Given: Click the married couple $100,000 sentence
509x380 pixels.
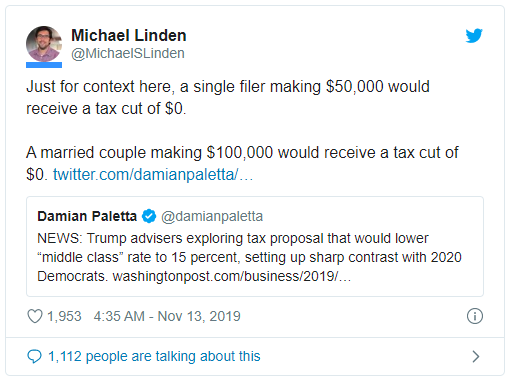Looking at the screenshot, I should click(x=242, y=163).
